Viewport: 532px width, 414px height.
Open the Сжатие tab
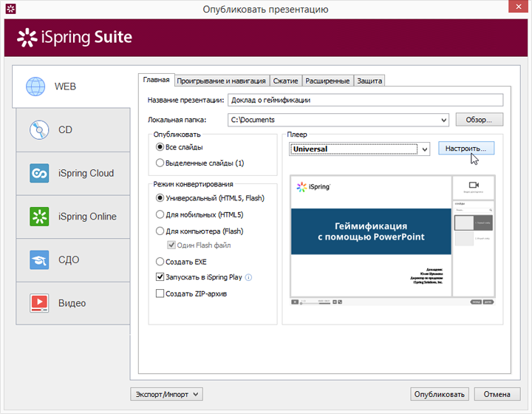point(285,81)
